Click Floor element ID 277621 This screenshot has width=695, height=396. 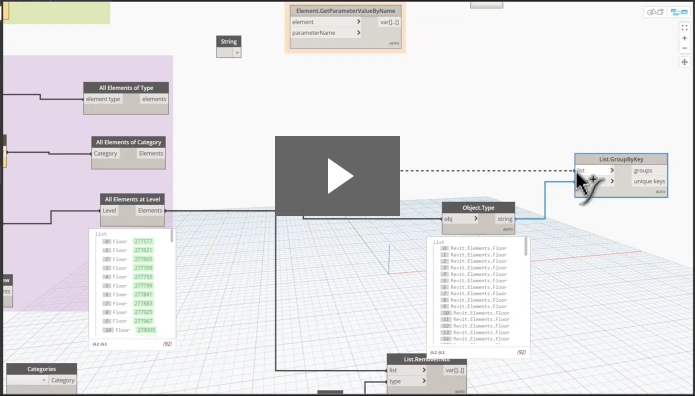tap(144, 251)
